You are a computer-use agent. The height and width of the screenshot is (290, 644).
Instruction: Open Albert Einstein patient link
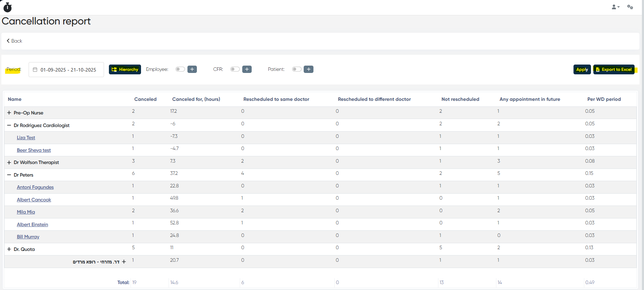(32, 225)
